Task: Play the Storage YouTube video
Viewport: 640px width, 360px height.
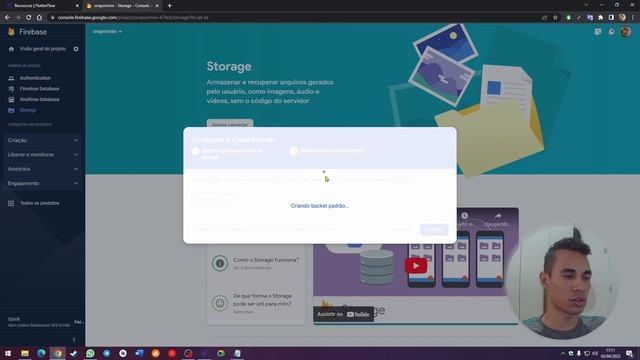Action: pos(416,266)
